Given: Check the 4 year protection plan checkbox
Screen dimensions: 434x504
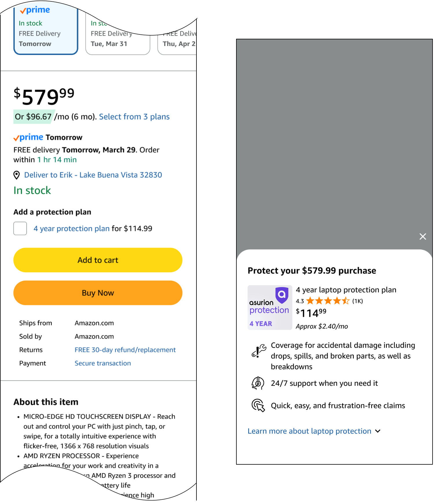Looking at the screenshot, I should point(20,229).
